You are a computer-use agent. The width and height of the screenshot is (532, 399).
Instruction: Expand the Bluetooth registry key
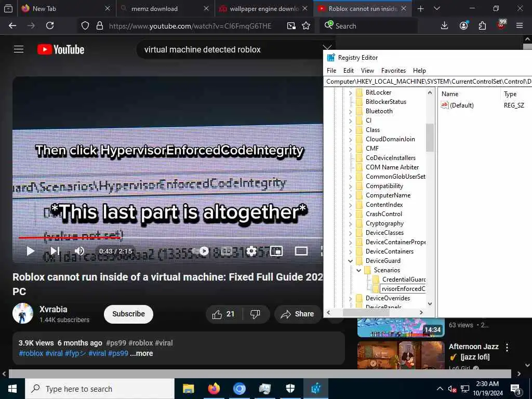pyautogui.click(x=351, y=111)
